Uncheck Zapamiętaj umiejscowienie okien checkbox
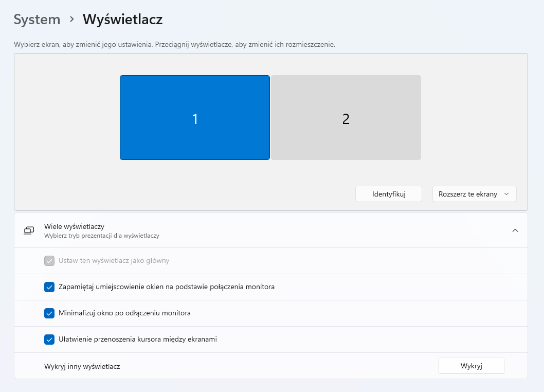Image resolution: width=544 pixels, height=392 pixels. (x=49, y=287)
